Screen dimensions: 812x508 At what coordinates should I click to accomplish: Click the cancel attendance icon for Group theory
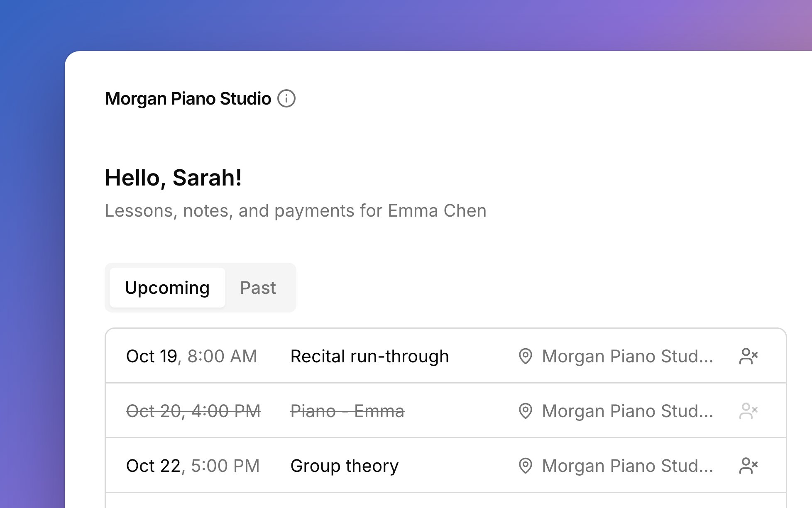click(748, 466)
